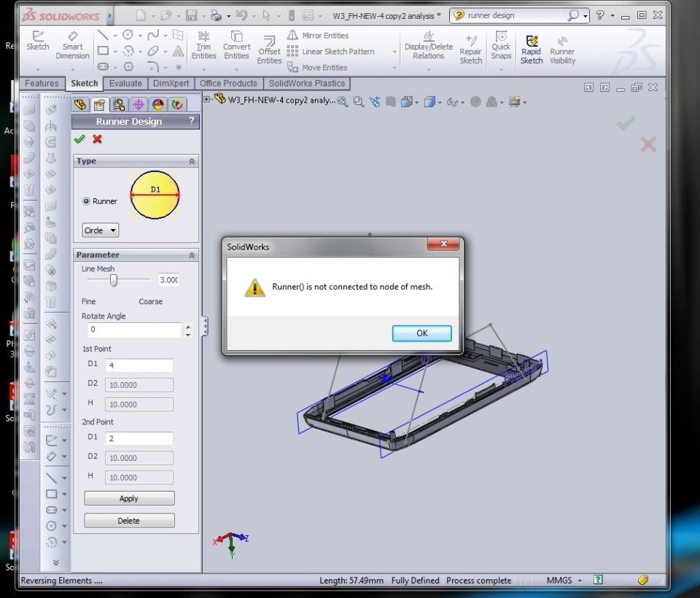Viewport: 700px width, 598px height.
Task: Open the MMGS unit system dropdown
Action: tap(580, 580)
